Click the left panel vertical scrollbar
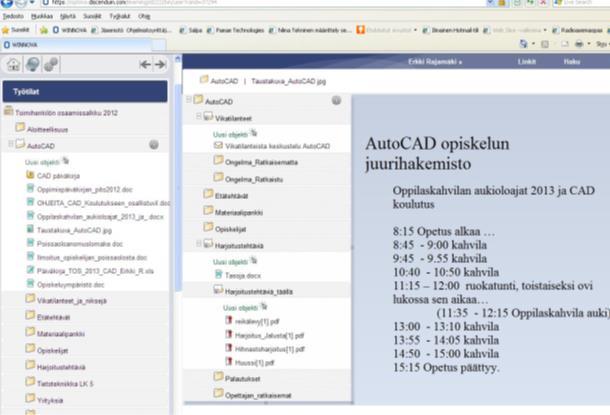Viewport: 610px width, 415px height. pos(179,187)
